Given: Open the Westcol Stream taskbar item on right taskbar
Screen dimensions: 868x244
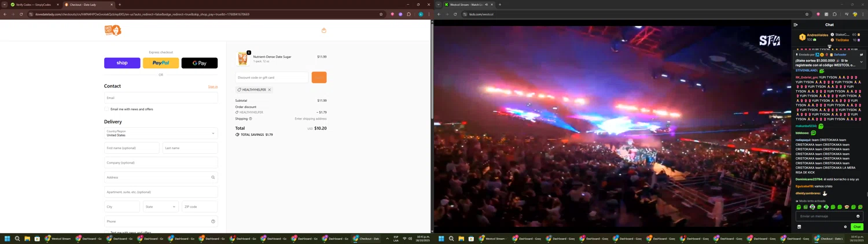Looking at the screenshot, I should 493,238.
